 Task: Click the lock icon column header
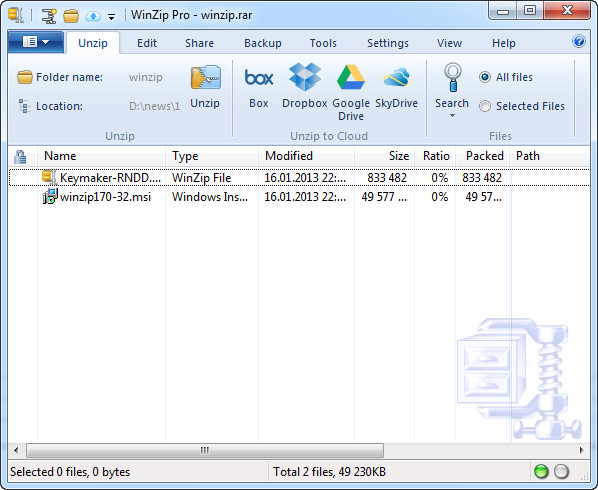[x=20, y=156]
